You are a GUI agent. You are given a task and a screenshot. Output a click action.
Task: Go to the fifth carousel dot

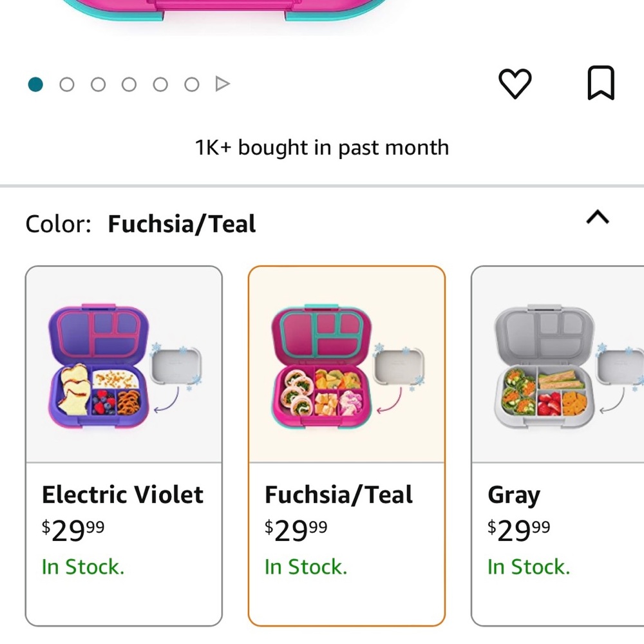tap(160, 84)
